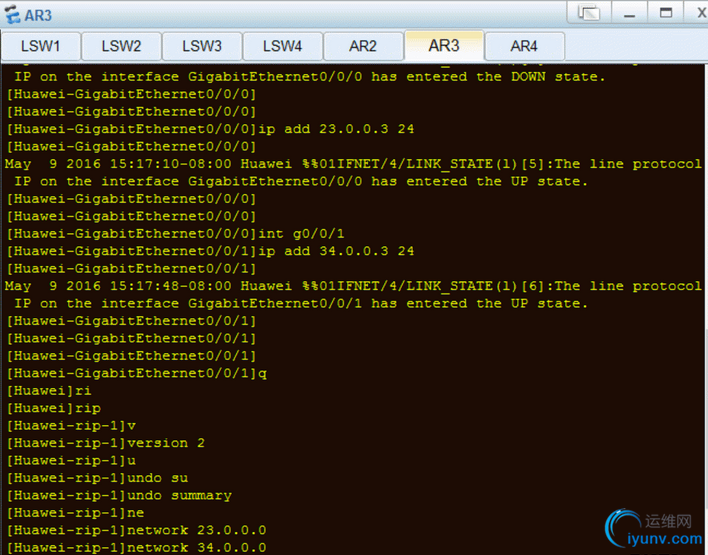Select the active AR3 tab
The height and width of the screenshot is (555, 708).
point(444,46)
